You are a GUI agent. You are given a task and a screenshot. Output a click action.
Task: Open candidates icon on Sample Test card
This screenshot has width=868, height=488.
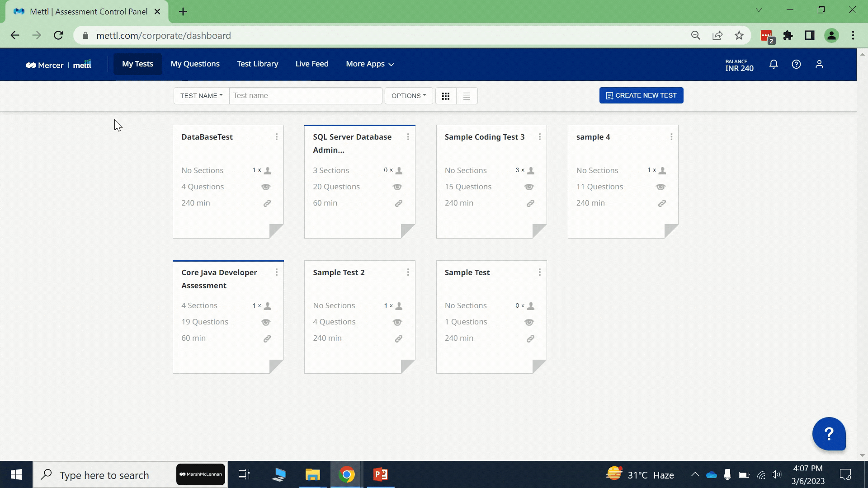pyautogui.click(x=531, y=306)
